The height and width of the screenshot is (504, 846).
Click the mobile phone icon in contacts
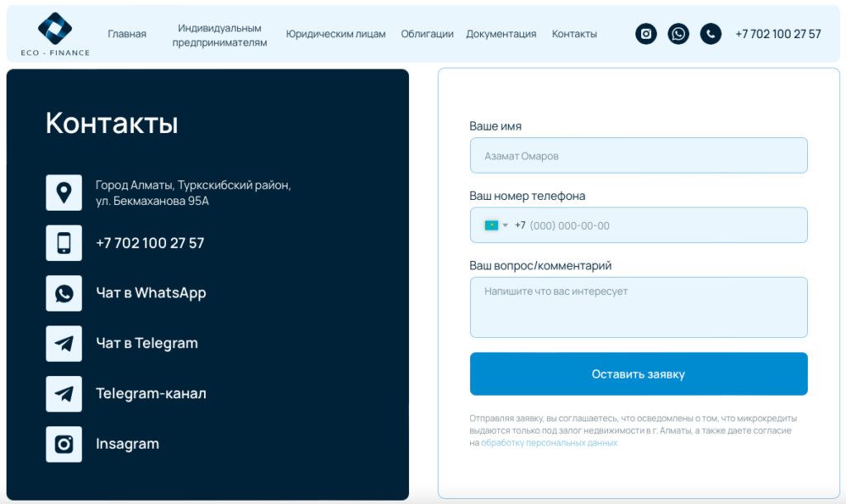pyautogui.click(x=64, y=243)
